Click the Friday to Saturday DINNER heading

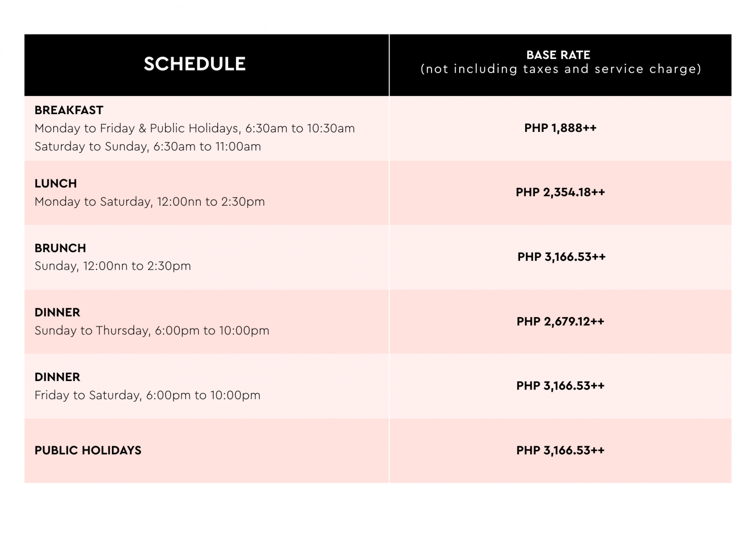click(57, 377)
